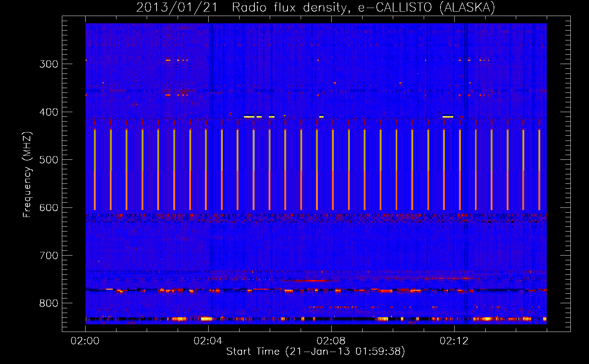Click the '02:08' time tick label
Screen dimensions: 589x364
pyautogui.click(x=331, y=341)
